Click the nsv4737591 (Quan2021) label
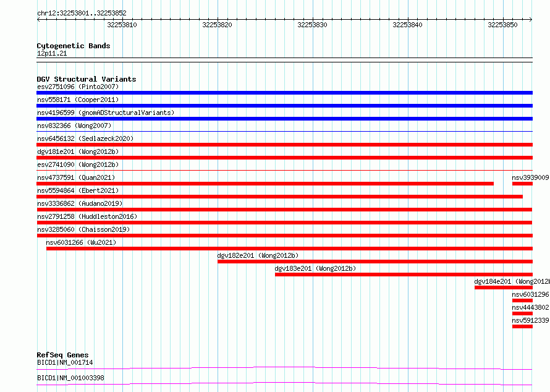The image size is (550, 392). pyautogui.click(x=76, y=177)
